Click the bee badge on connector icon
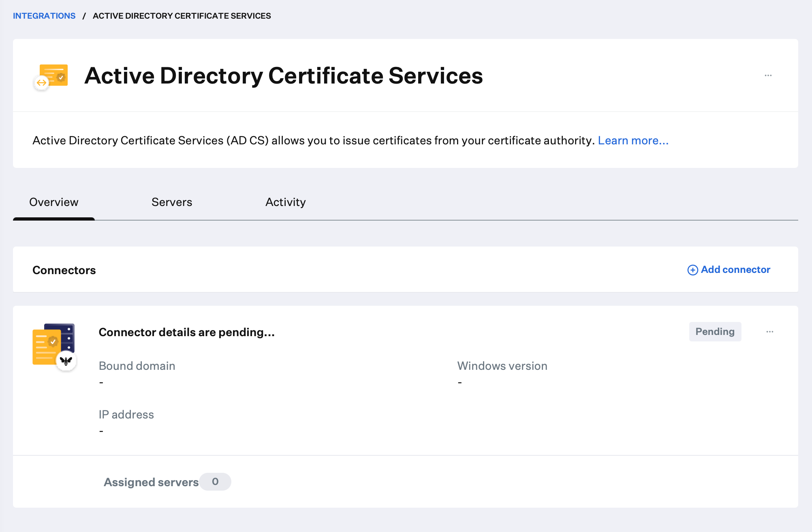This screenshot has height=532, width=812. pos(66,360)
